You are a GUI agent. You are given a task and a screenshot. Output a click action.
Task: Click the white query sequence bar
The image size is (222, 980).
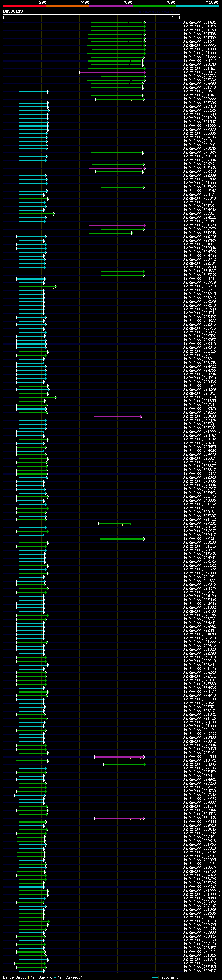(x=92, y=14)
